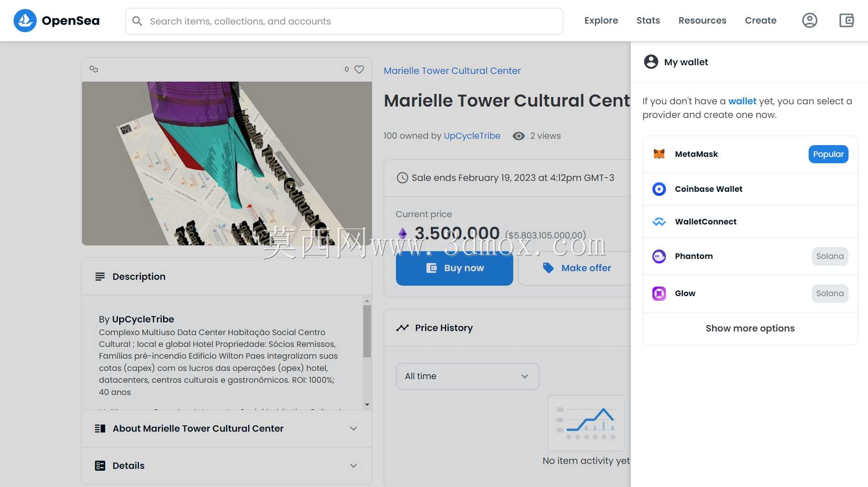Click Show more options
This screenshot has width=868, height=487.
click(750, 328)
